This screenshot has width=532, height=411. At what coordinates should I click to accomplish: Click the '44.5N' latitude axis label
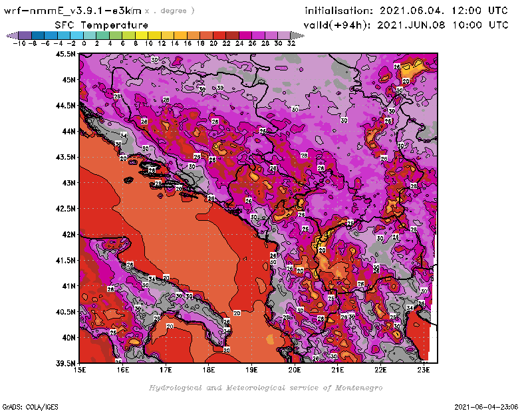pyautogui.click(x=65, y=106)
